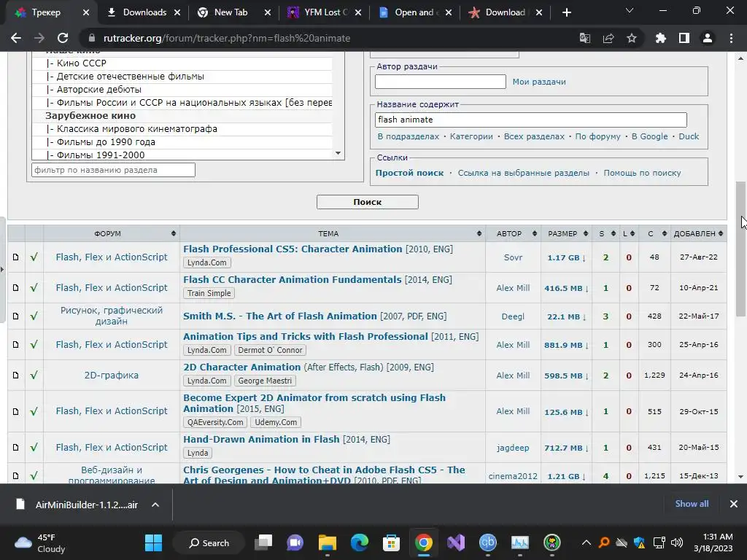Open Помощь по поиску link
The width and height of the screenshot is (747, 560).
642,173
